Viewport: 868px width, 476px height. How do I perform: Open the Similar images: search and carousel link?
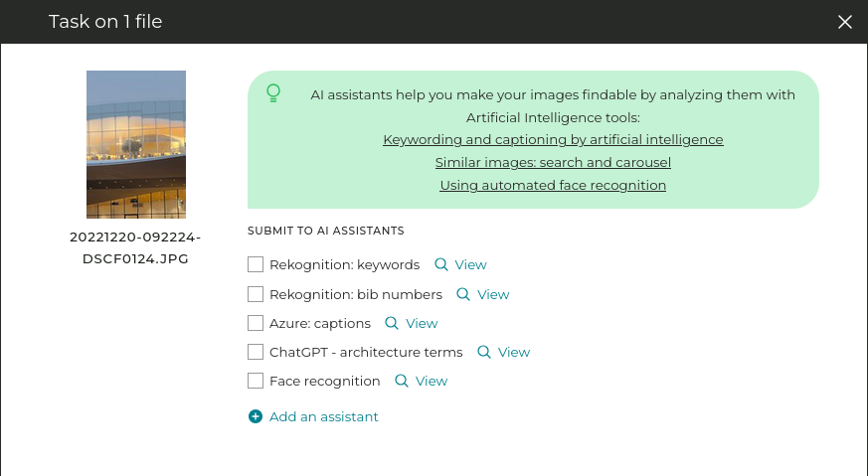point(553,163)
